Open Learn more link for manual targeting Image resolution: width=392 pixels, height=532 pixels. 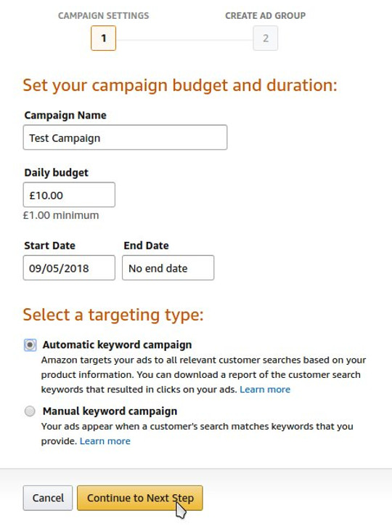tap(105, 441)
